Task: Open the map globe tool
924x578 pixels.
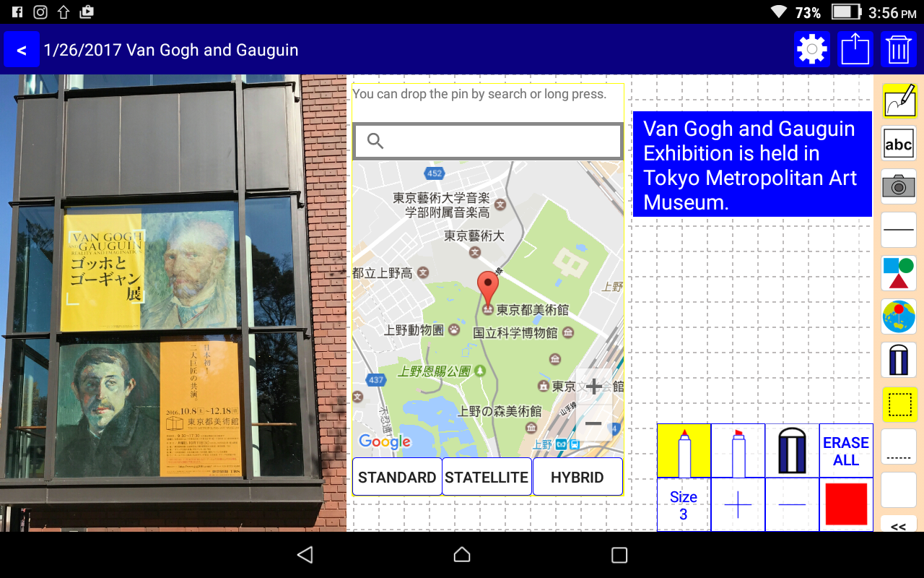Action: 899,316
